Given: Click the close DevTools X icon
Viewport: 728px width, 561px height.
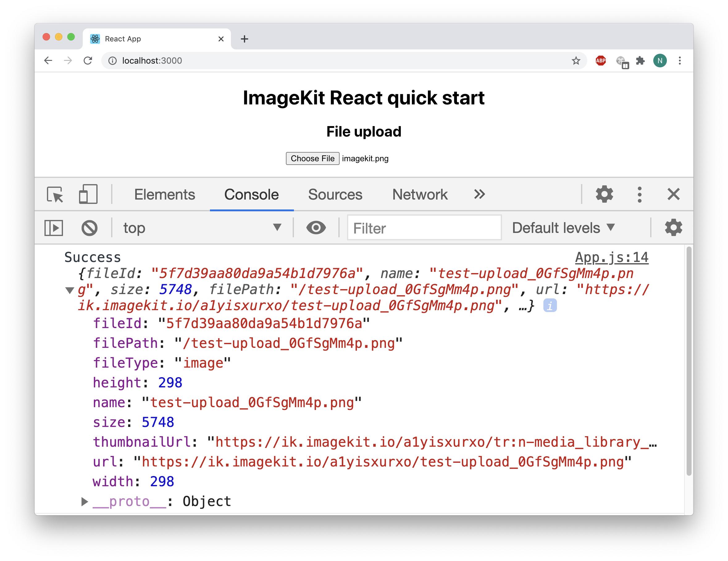Looking at the screenshot, I should pyautogui.click(x=673, y=194).
